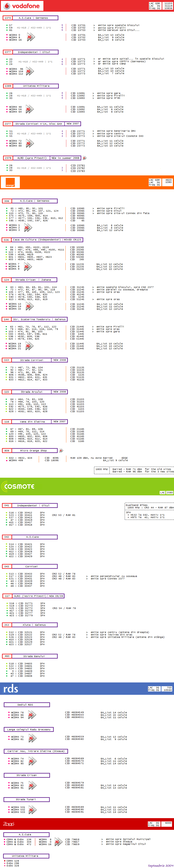Click the rds logo on the blue banner
Viewport: 174px width, 868px height.
pos(11,688)
